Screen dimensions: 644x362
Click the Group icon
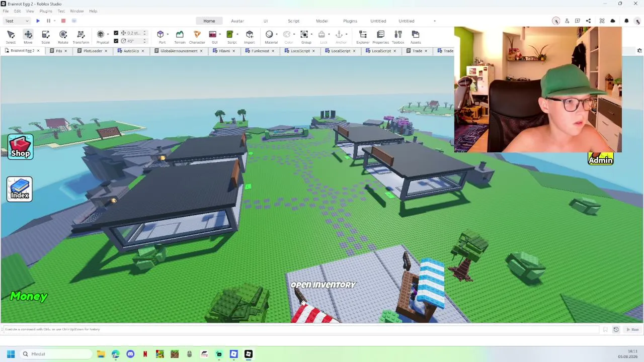(304, 34)
